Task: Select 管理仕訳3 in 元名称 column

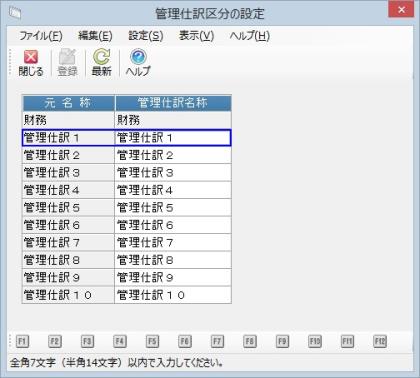Action: tap(68, 173)
